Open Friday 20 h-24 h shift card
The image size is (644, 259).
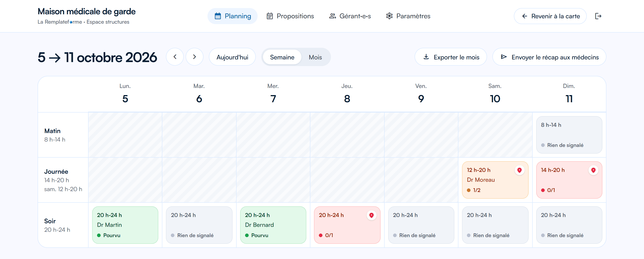[421, 225]
